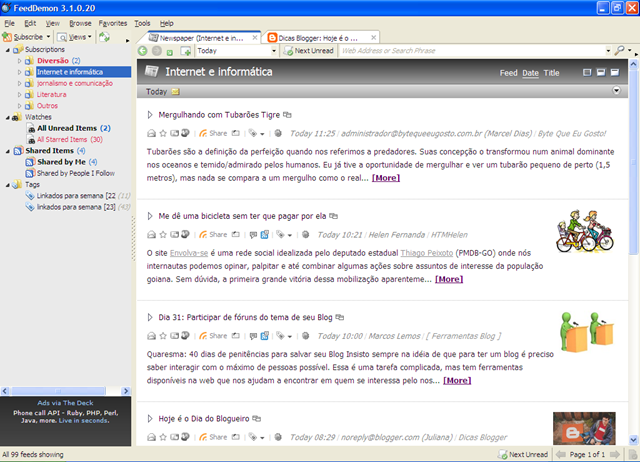
Task: Click the Share RSS icon for Tubarões Tigre article
Action: pyautogui.click(x=203, y=133)
